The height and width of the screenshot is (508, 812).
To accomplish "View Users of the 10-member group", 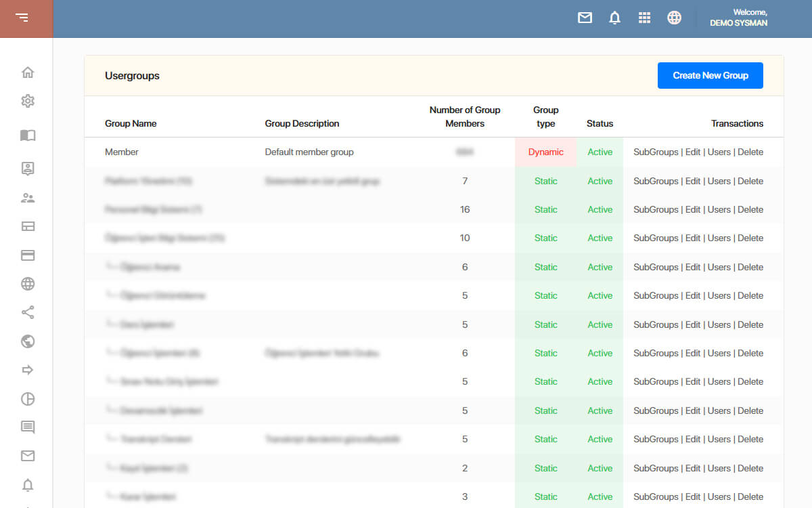I will tap(719, 238).
